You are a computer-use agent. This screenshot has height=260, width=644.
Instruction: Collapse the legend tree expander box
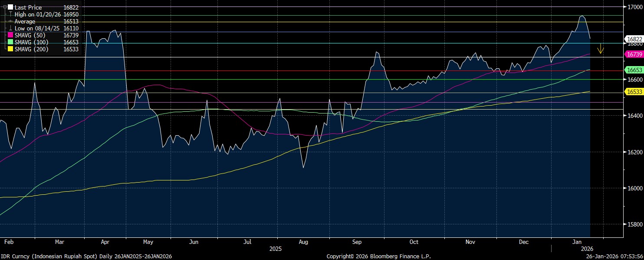(5, 7)
